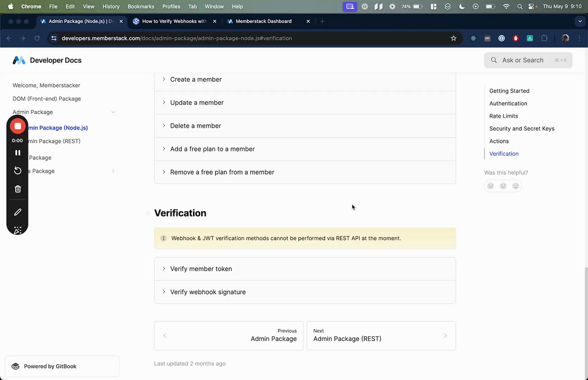588x380 pixels.
Task: Click the confetti effects icon in recorder
Action: [x=17, y=230]
